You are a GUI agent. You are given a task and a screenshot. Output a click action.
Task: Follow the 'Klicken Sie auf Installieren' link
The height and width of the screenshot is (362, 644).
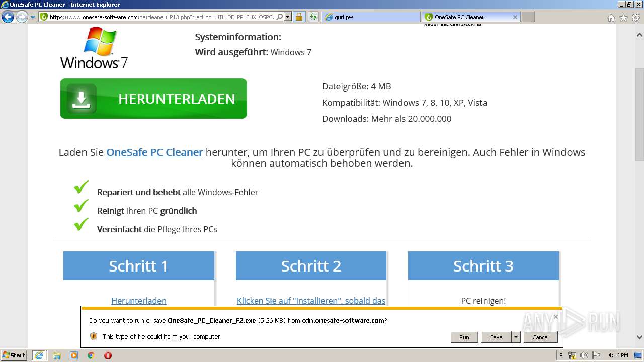(311, 301)
